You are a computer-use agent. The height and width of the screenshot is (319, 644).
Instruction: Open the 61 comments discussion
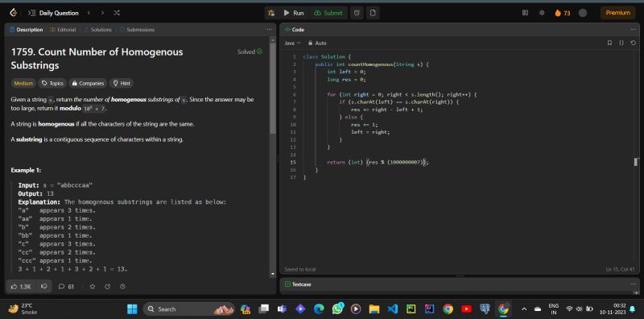coord(67,287)
